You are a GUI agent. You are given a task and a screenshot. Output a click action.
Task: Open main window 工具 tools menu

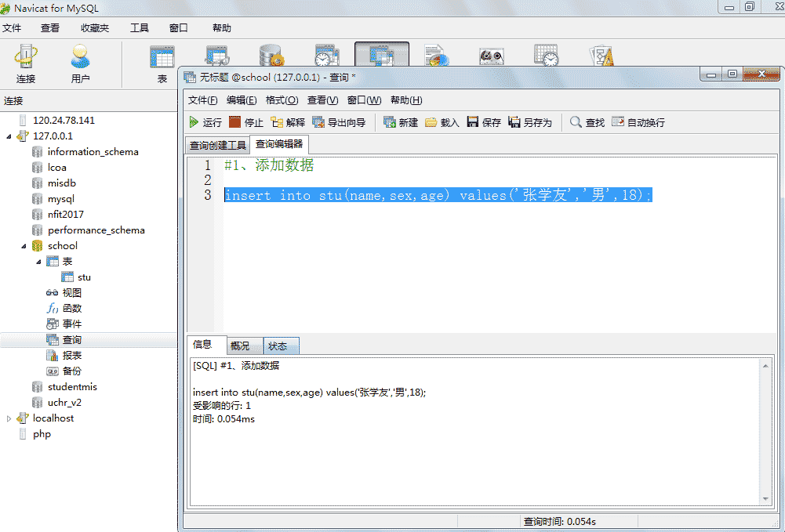[139, 28]
